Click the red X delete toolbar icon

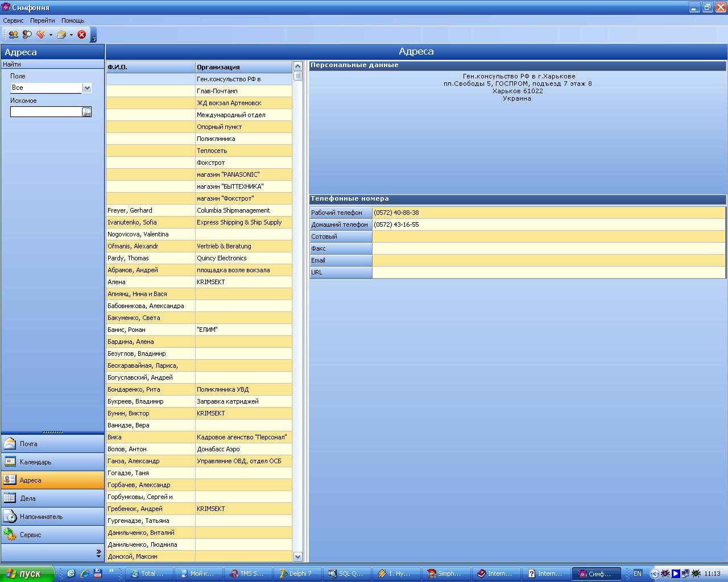82,35
